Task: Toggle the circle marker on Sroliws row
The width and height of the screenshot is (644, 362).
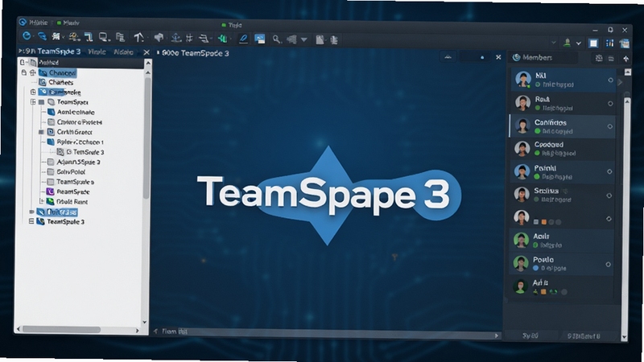Action: pos(609,195)
